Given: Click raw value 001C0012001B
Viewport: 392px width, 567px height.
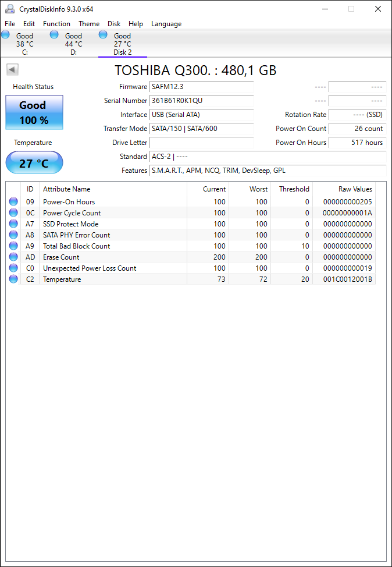Looking at the screenshot, I should 348,279.
